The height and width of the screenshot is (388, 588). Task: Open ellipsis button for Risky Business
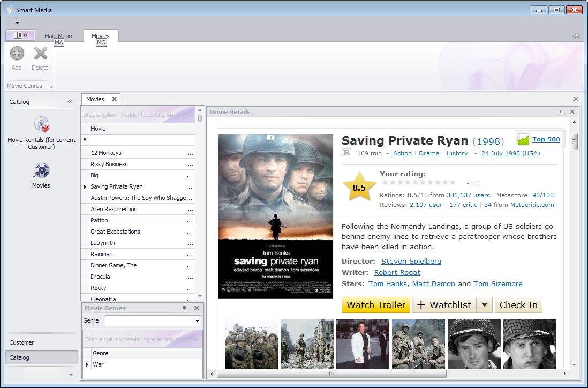[x=190, y=165]
